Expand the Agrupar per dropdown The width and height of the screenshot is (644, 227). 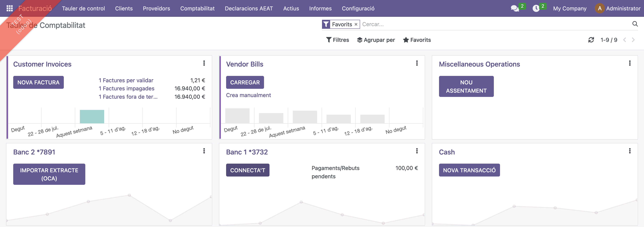coord(376,40)
